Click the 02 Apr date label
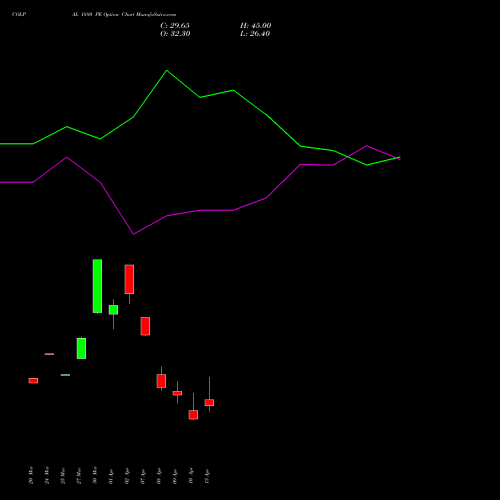The width and height of the screenshot is (500, 500). (127, 476)
